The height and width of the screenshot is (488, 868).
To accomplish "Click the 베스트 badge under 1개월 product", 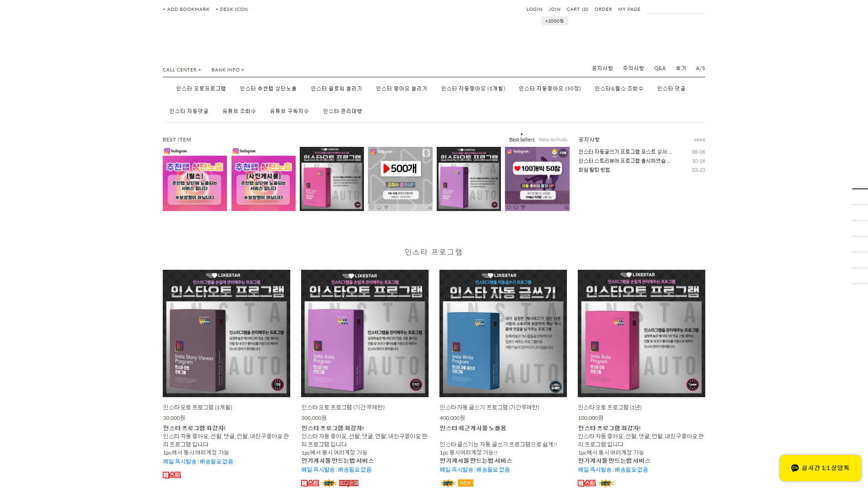I will click(172, 475).
